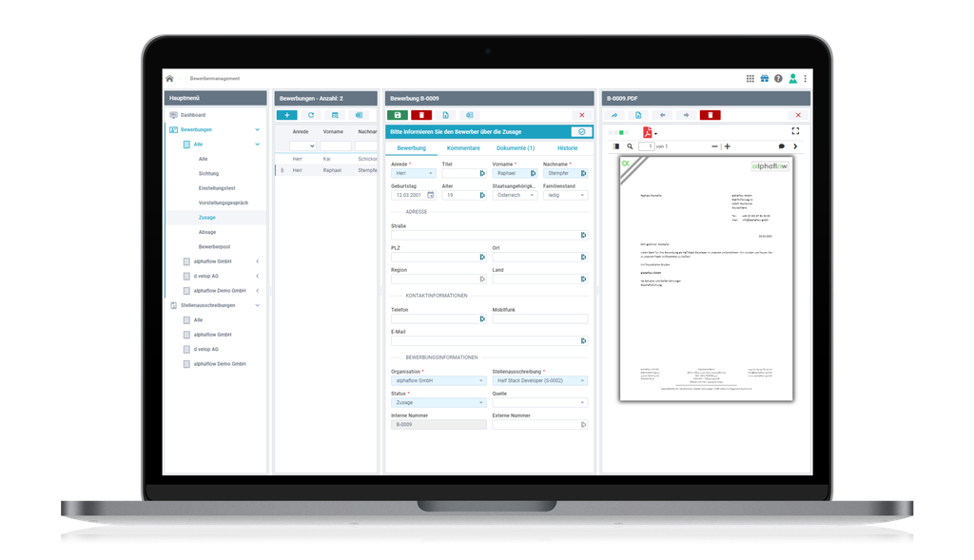Open the vertical dots menu in header
This screenshot has width=974, height=560.
[805, 79]
